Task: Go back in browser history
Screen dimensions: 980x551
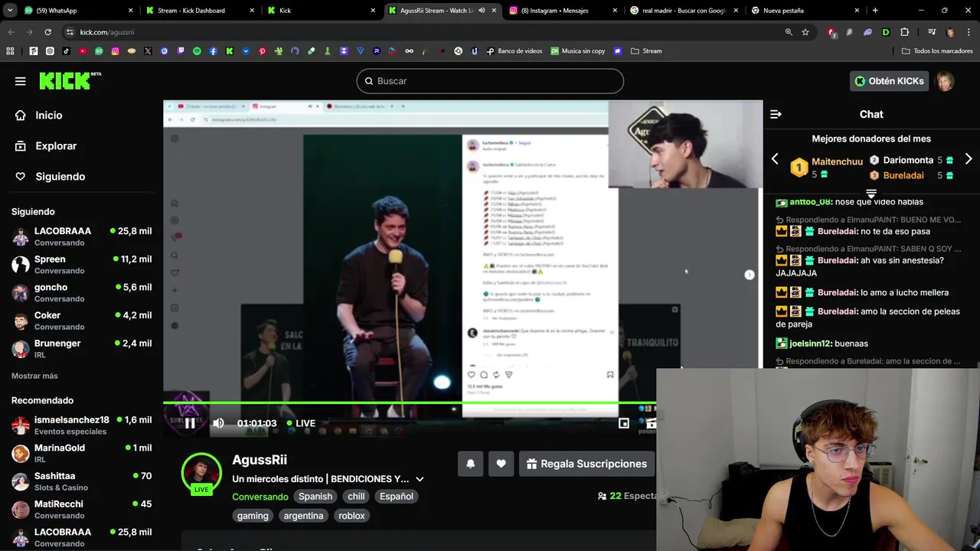Action: pyautogui.click(x=11, y=32)
